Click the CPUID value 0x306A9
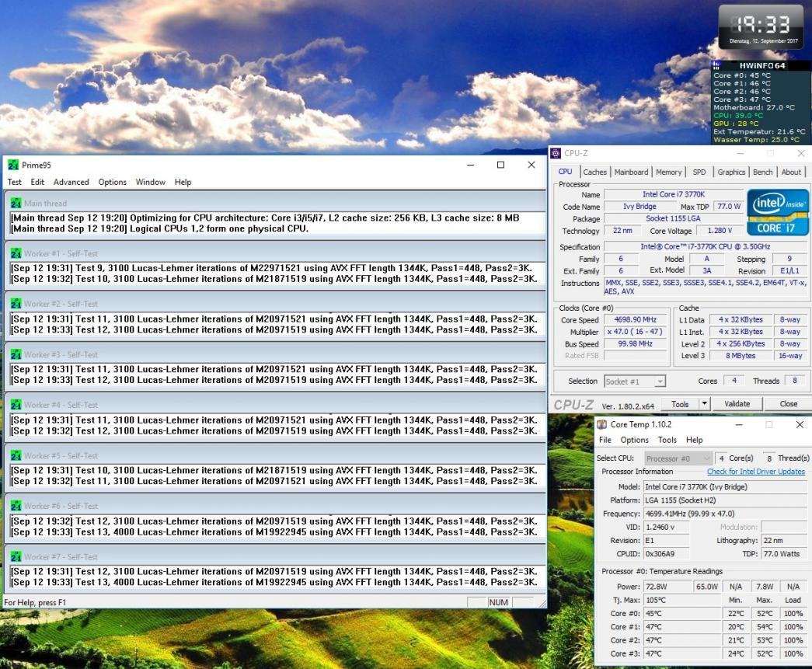The width and height of the screenshot is (812, 669). coord(667,554)
